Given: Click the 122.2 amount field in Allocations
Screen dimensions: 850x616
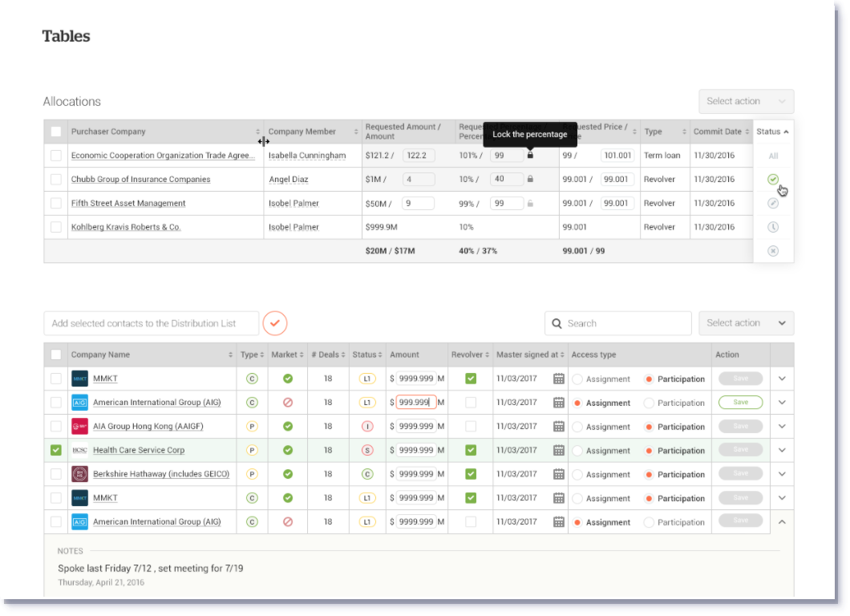Looking at the screenshot, I should (419, 156).
